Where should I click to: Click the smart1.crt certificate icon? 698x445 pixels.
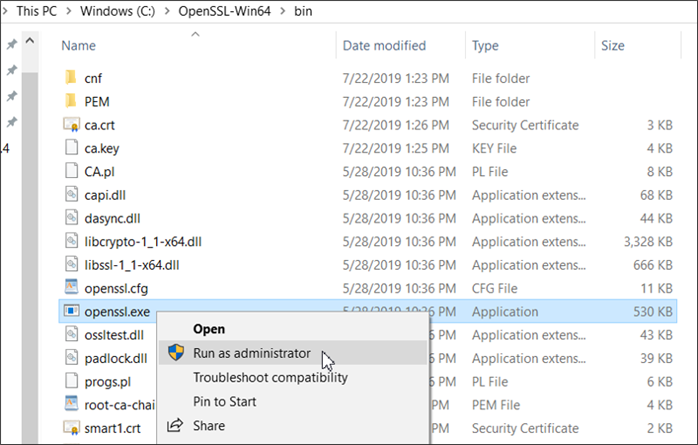[x=71, y=428]
